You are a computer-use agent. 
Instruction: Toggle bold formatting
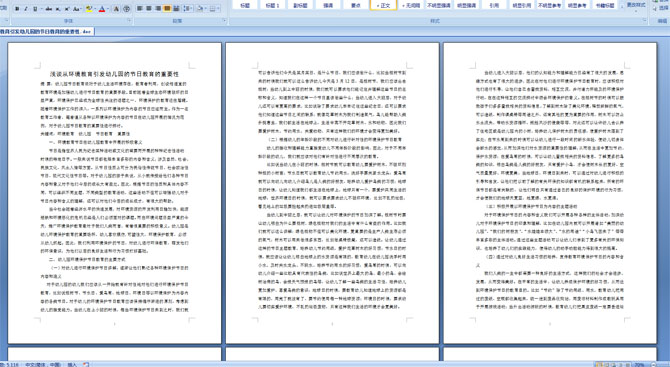[17, 9]
